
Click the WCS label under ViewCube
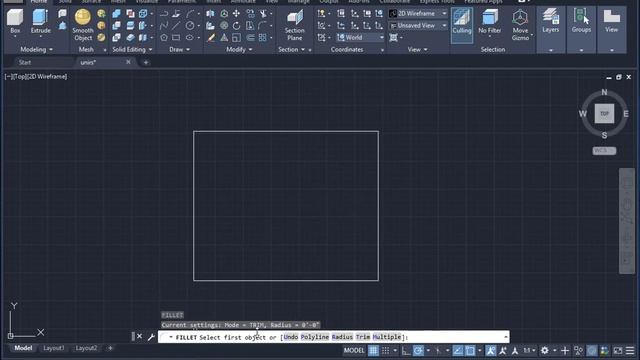pos(604,151)
